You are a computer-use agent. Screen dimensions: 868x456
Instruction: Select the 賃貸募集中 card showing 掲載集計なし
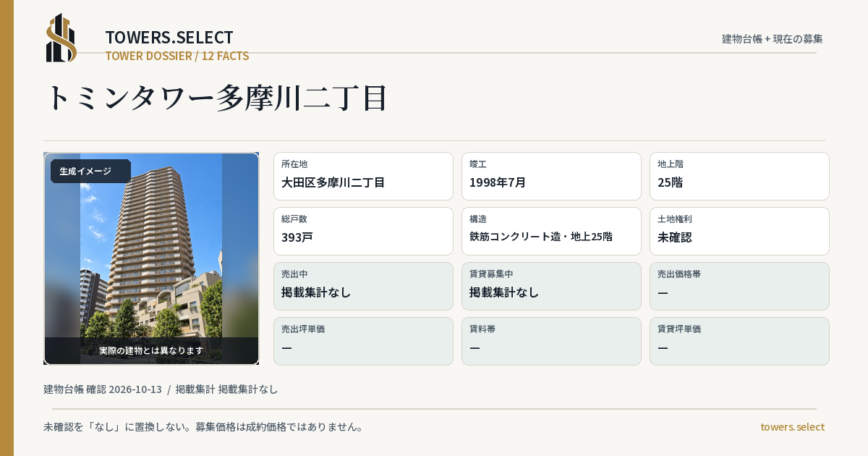(551, 286)
